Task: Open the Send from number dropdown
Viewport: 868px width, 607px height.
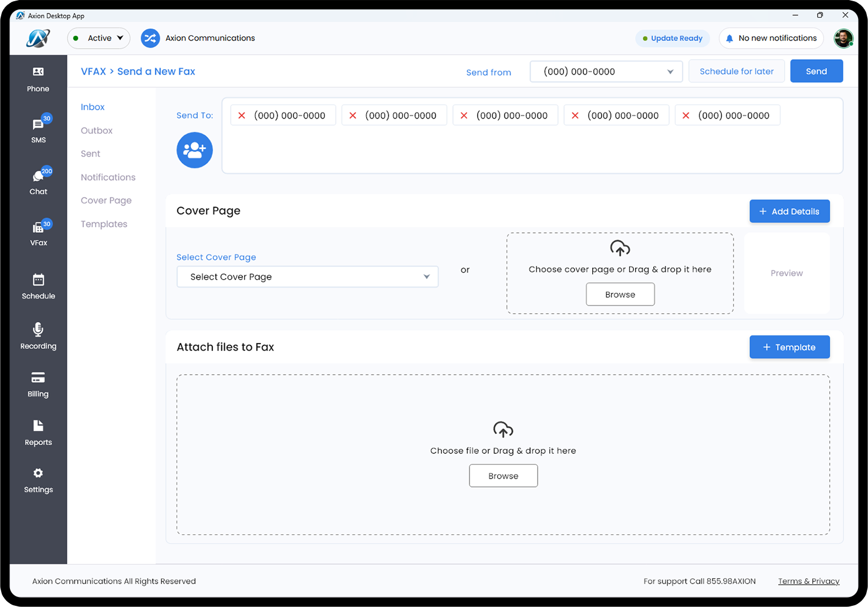Action: 606,72
